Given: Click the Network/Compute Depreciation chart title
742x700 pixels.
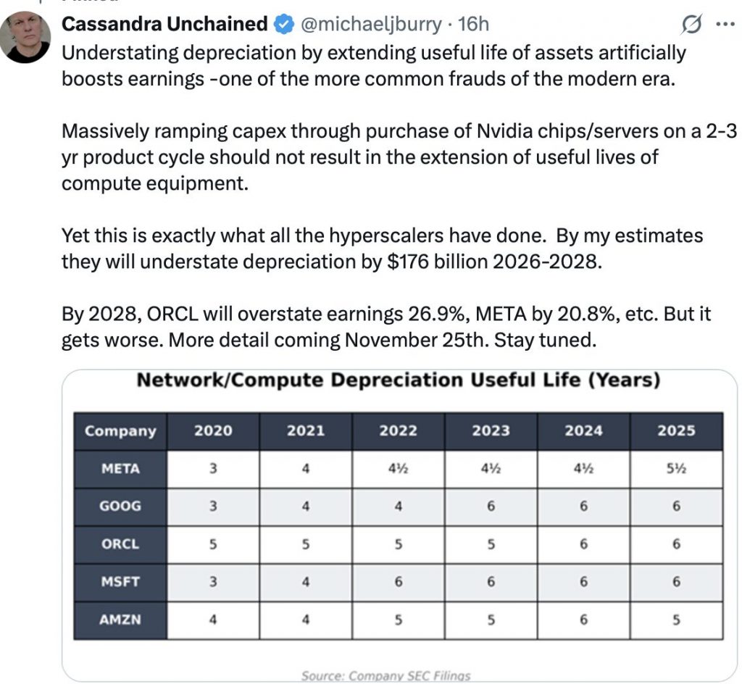Looking at the screenshot, I should (398, 380).
